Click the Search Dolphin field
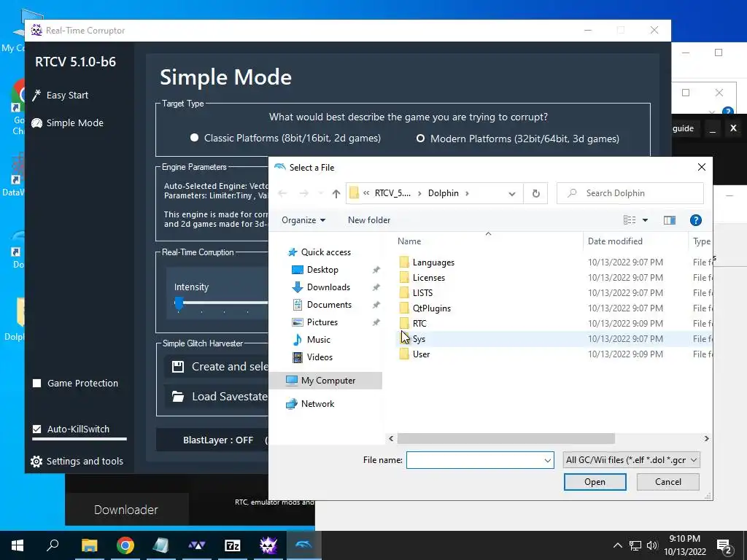The width and height of the screenshot is (747, 560). coord(630,193)
